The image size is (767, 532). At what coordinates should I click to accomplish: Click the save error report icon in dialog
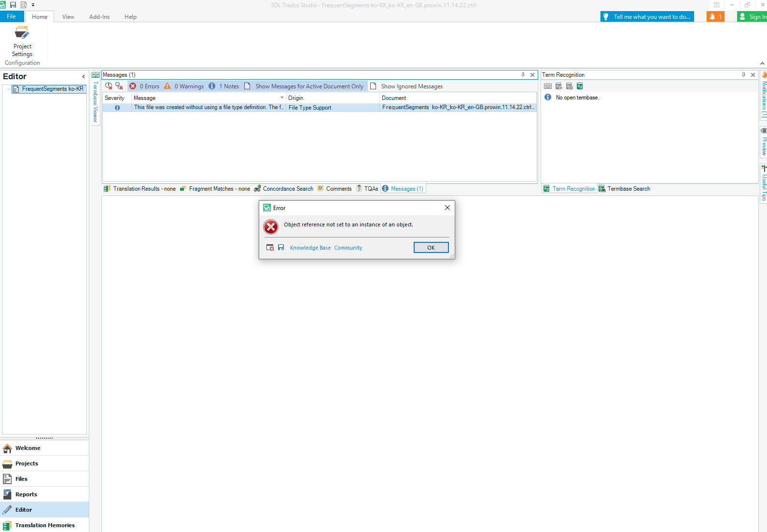[x=281, y=247]
